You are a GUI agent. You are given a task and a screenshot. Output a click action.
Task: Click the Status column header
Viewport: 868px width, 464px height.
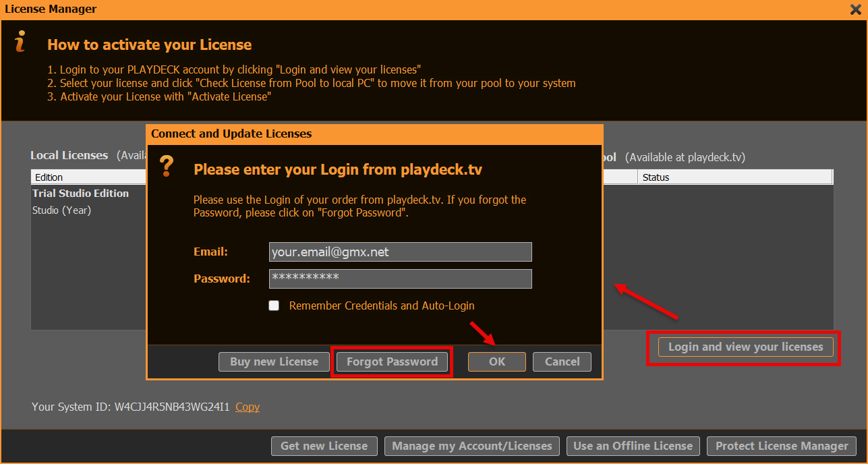pyautogui.click(x=735, y=177)
